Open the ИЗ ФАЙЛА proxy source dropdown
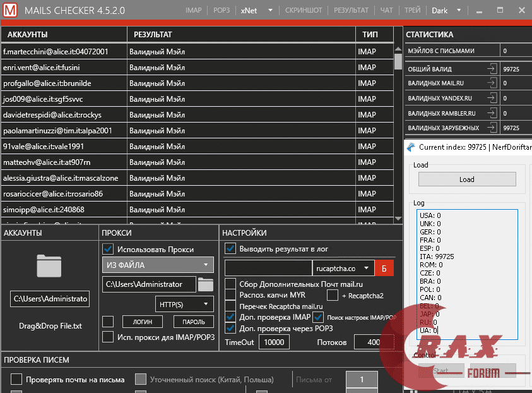The height and width of the screenshot is (393, 532). tap(157, 265)
